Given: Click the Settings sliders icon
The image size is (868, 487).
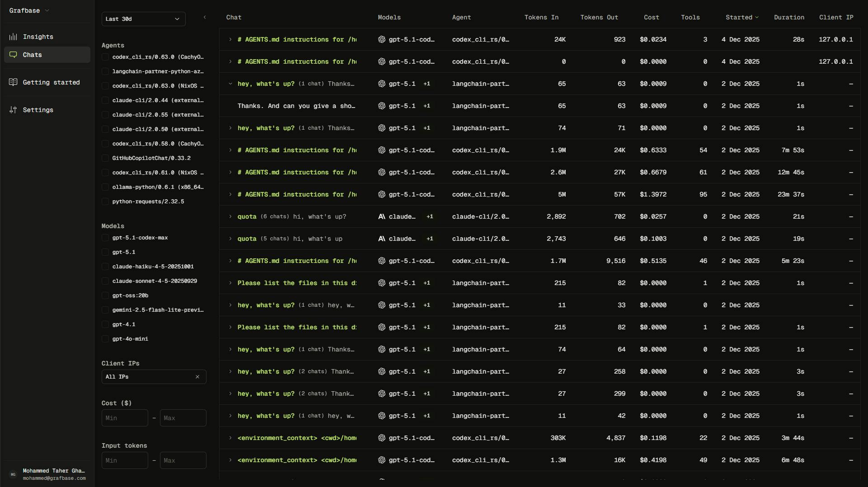Looking at the screenshot, I should coord(14,110).
